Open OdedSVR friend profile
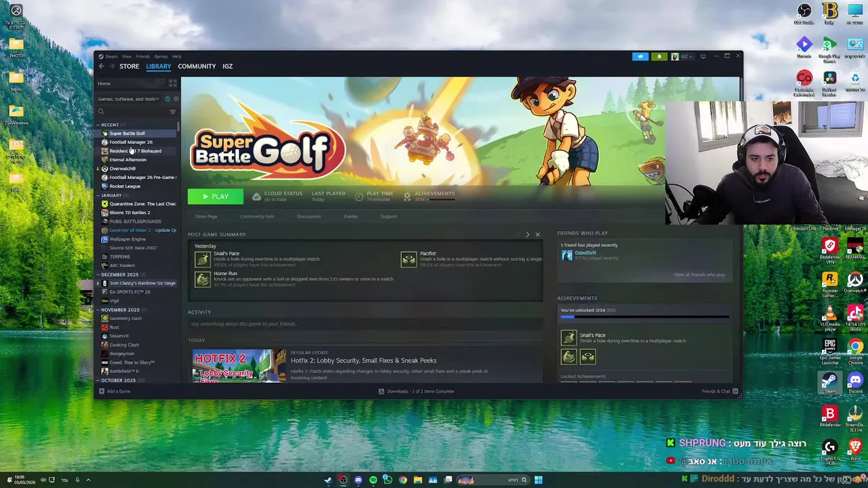The width and height of the screenshot is (868, 488). (x=585, y=253)
